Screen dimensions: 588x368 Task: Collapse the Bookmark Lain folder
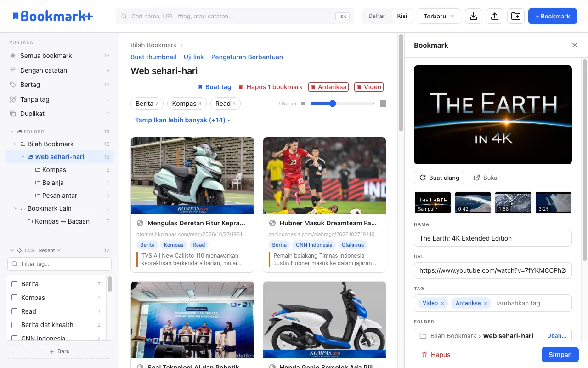(16, 208)
